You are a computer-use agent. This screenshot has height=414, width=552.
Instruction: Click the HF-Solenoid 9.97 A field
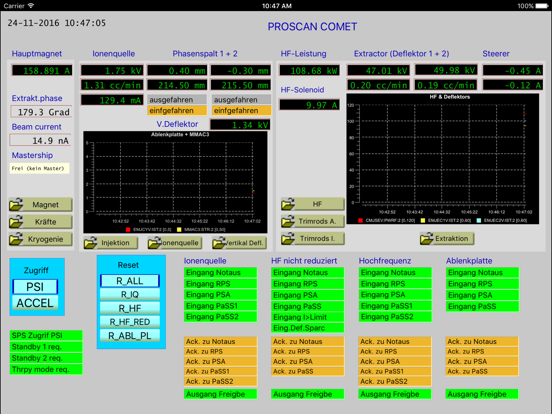pos(310,105)
